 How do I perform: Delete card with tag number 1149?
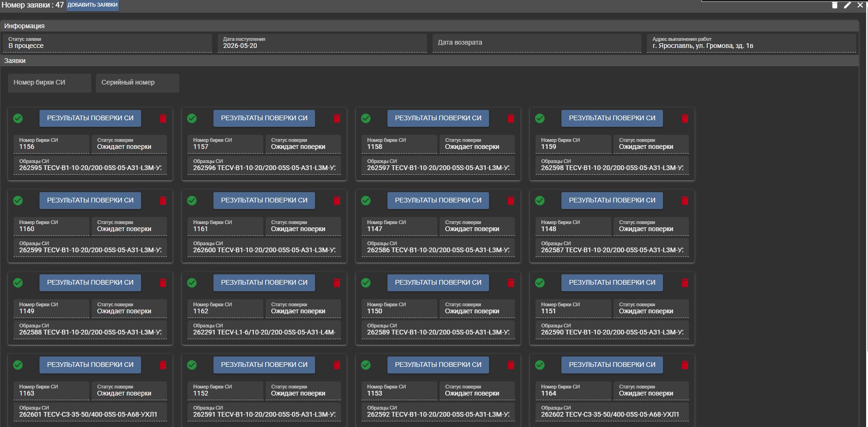[x=163, y=283]
